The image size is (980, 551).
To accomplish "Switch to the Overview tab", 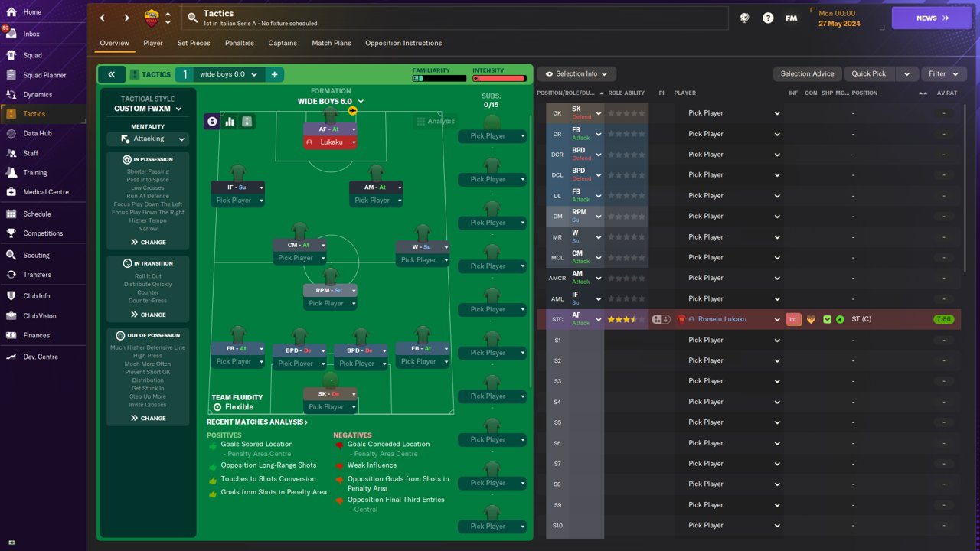I will point(114,43).
